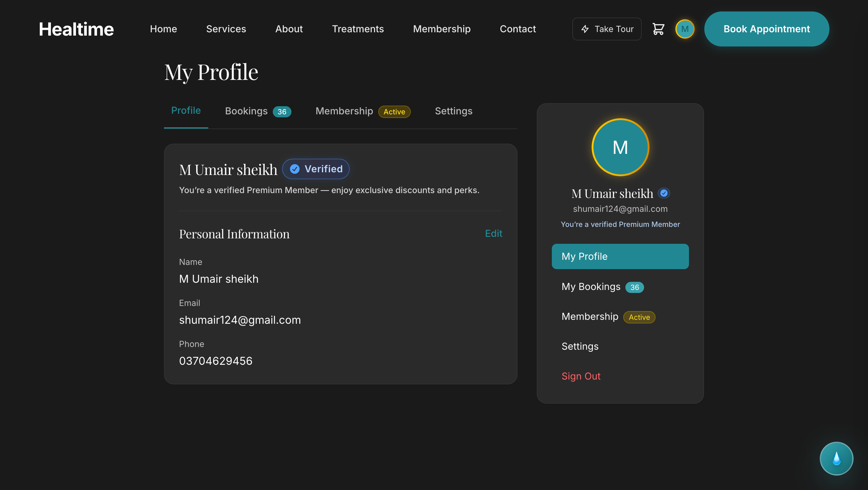Click the Healtime logo

pos(76,29)
